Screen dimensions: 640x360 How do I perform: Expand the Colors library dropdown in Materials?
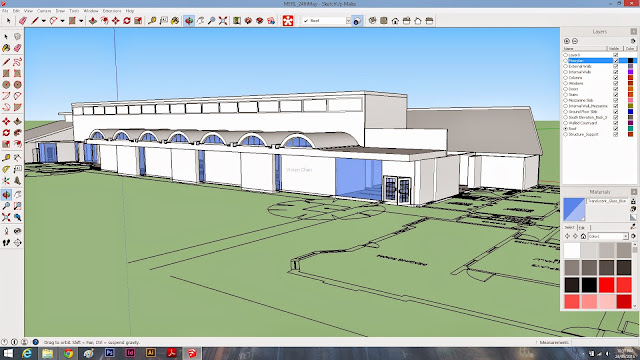click(x=625, y=236)
